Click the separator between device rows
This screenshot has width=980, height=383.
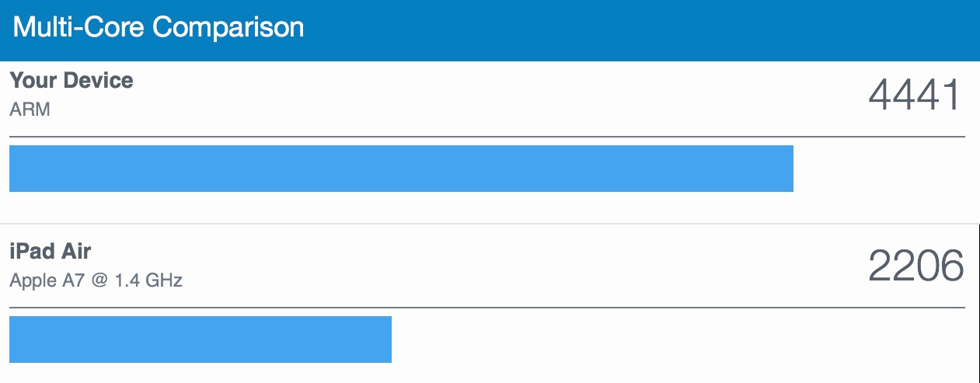tap(490, 225)
